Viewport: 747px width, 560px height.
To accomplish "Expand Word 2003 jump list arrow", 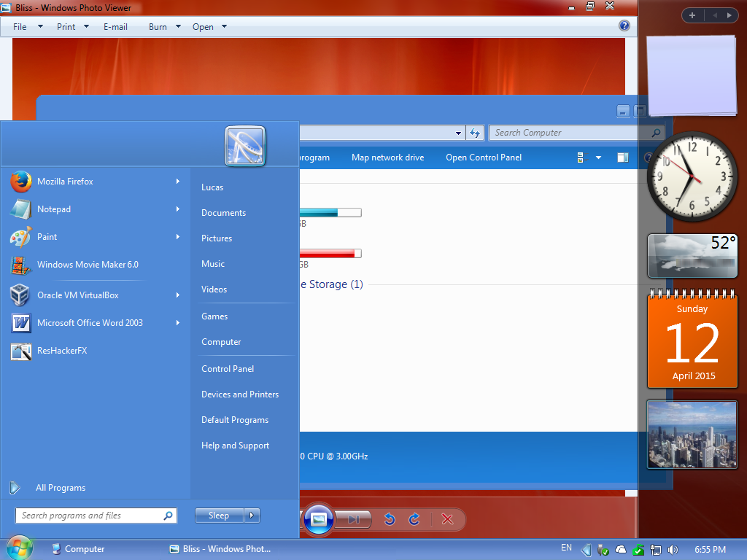I will (178, 323).
